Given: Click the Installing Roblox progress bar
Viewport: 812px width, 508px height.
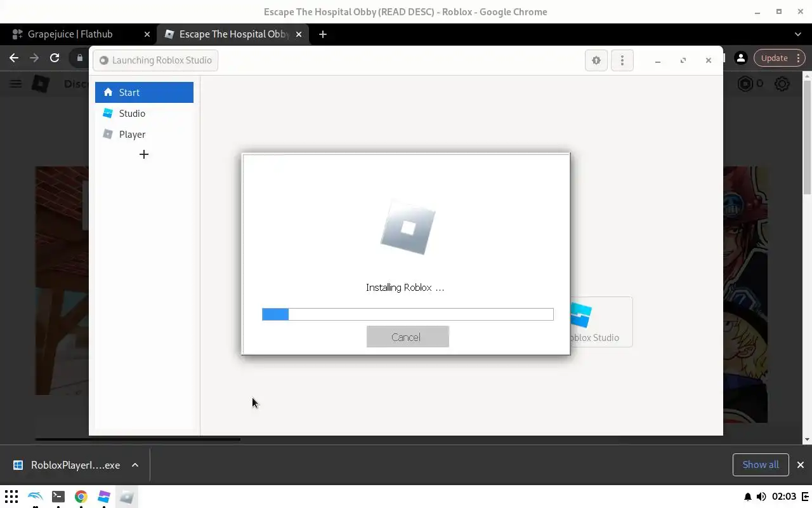Looking at the screenshot, I should coord(407,314).
